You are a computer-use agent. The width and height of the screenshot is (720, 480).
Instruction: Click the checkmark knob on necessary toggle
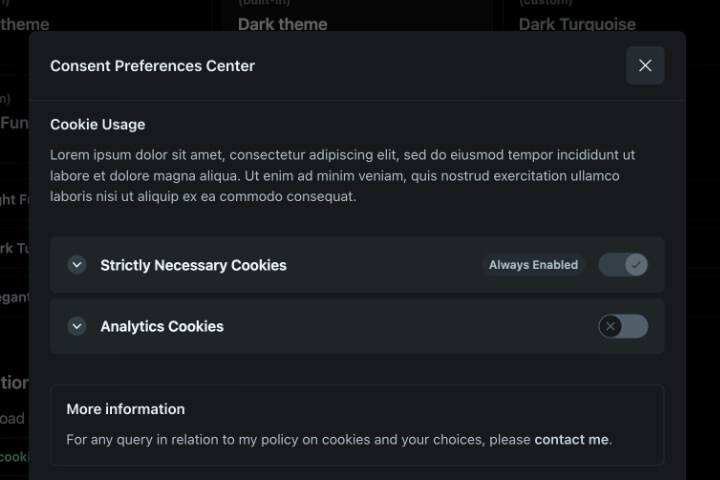point(636,265)
